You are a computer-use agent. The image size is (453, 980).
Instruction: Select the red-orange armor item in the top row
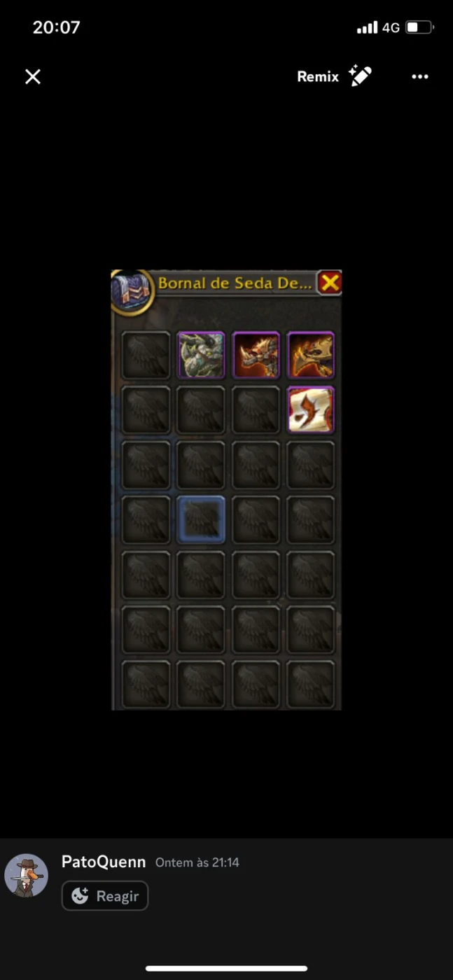pyautogui.click(x=256, y=355)
